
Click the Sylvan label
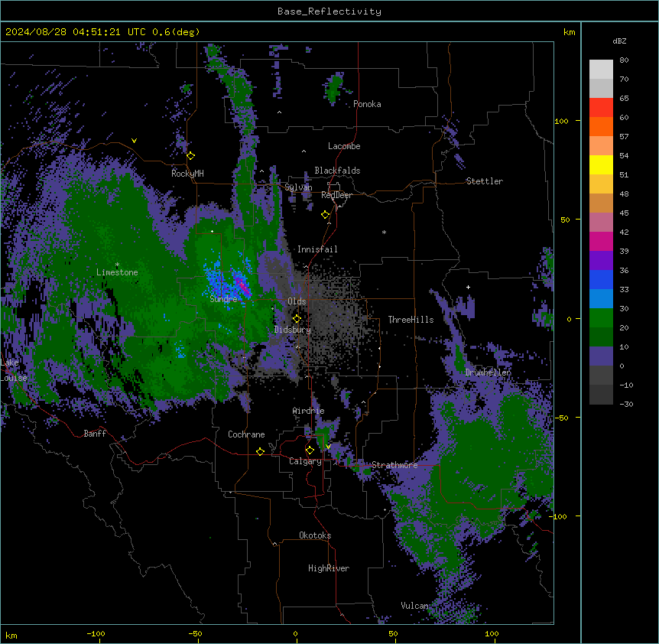(x=298, y=187)
